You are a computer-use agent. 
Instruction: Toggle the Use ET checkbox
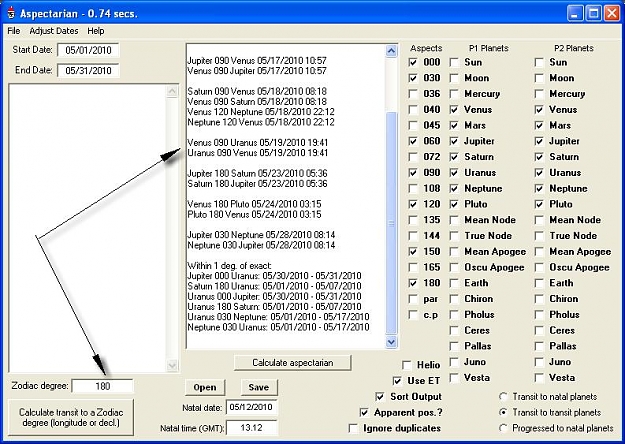[397, 381]
